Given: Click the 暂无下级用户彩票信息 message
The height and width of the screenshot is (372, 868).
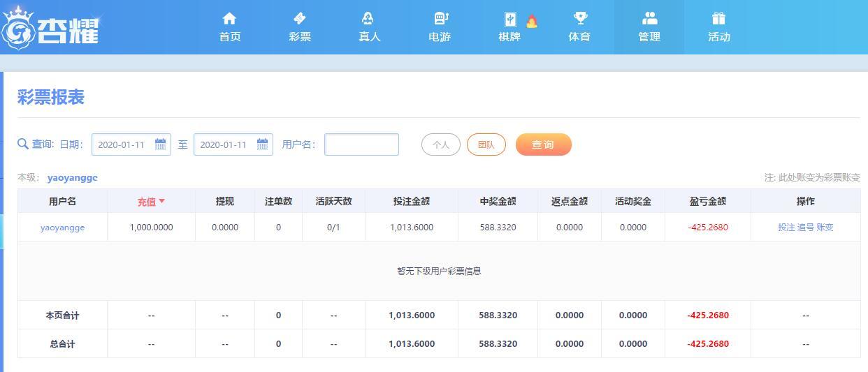Looking at the screenshot, I should 439,271.
